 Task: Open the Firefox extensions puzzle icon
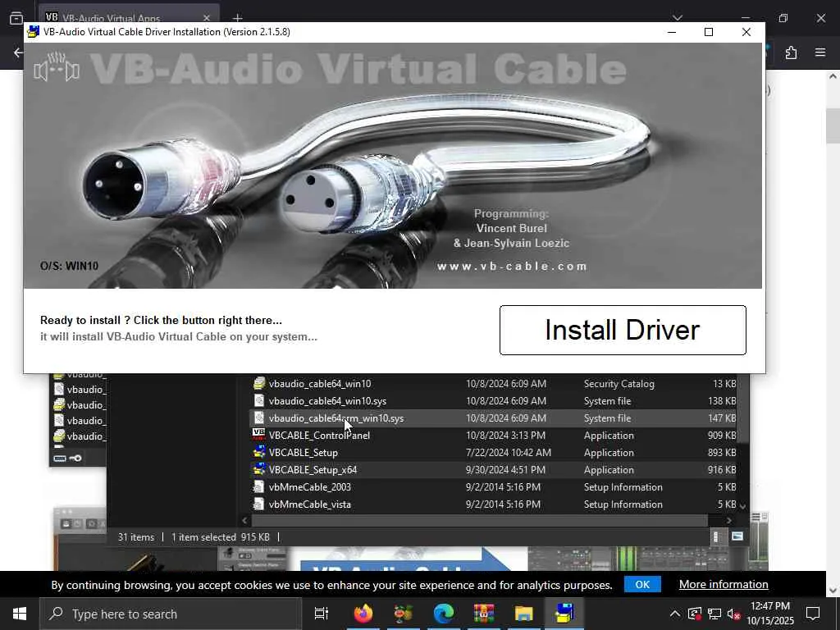[791, 52]
